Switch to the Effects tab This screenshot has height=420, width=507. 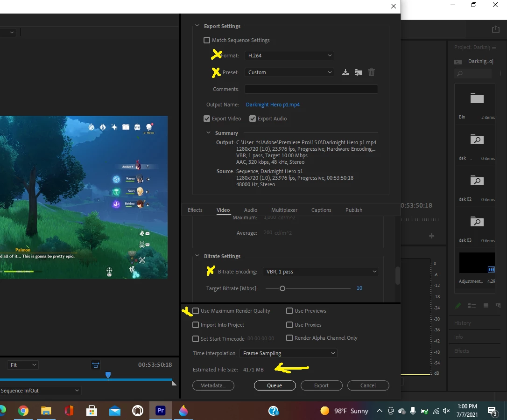coord(195,210)
